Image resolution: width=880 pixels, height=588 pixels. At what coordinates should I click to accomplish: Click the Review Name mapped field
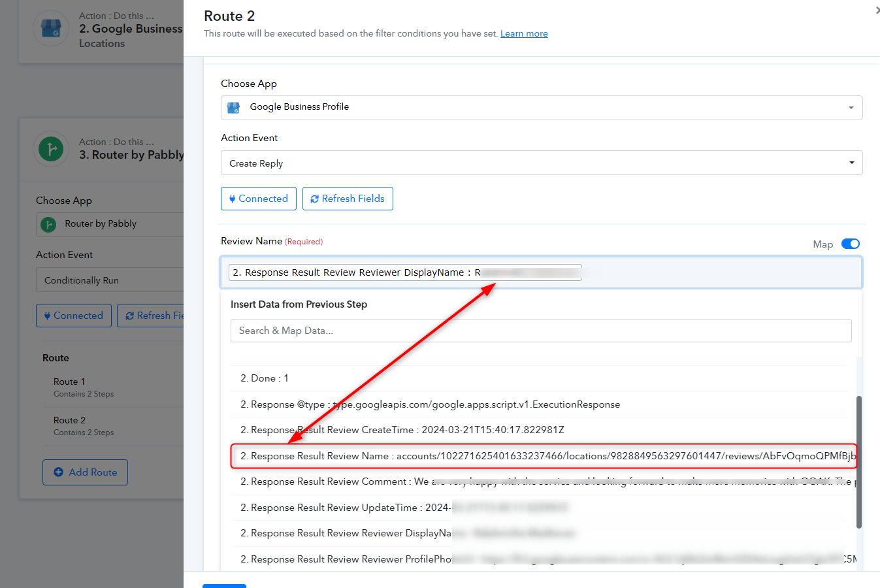click(x=542, y=272)
